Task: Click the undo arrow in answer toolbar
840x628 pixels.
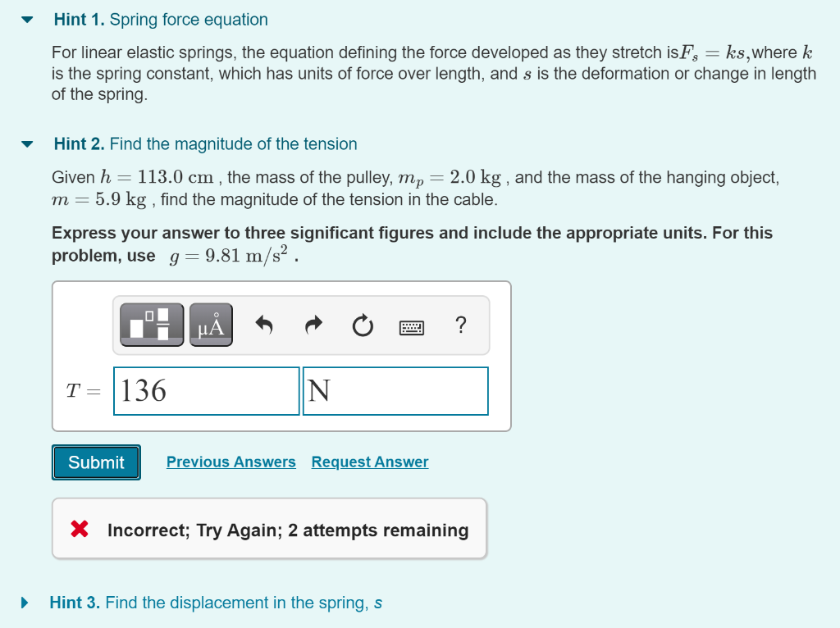Action: 264,325
